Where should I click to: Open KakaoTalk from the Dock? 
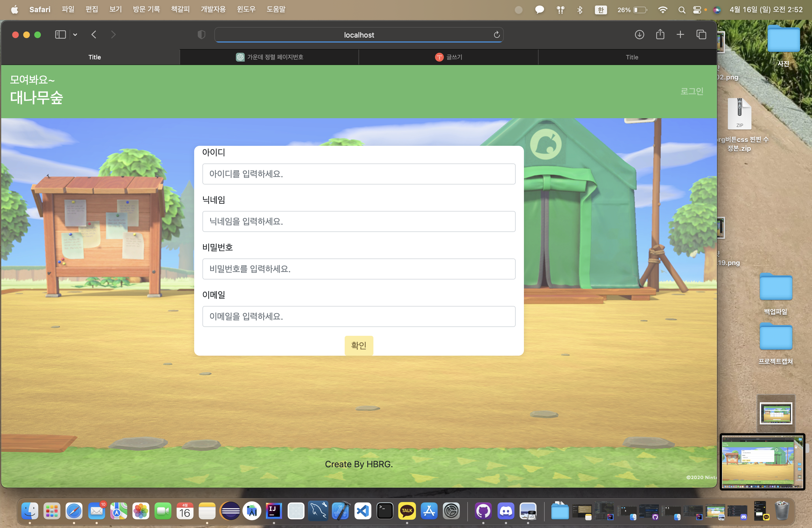407,511
